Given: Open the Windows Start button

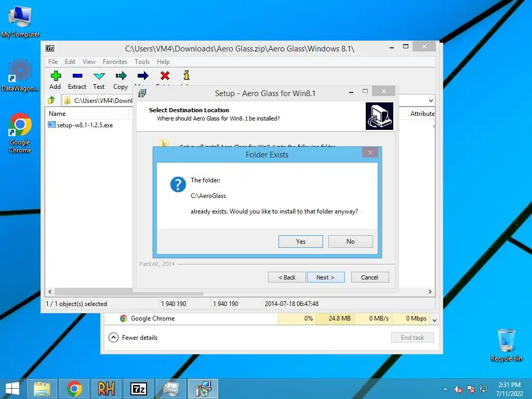Looking at the screenshot, I should (12, 389).
